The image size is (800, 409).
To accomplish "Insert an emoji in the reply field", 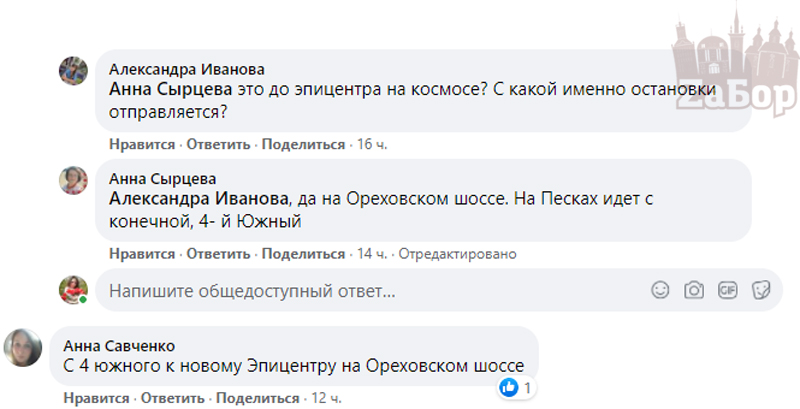I will pyautogui.click(x=660, y=291).
